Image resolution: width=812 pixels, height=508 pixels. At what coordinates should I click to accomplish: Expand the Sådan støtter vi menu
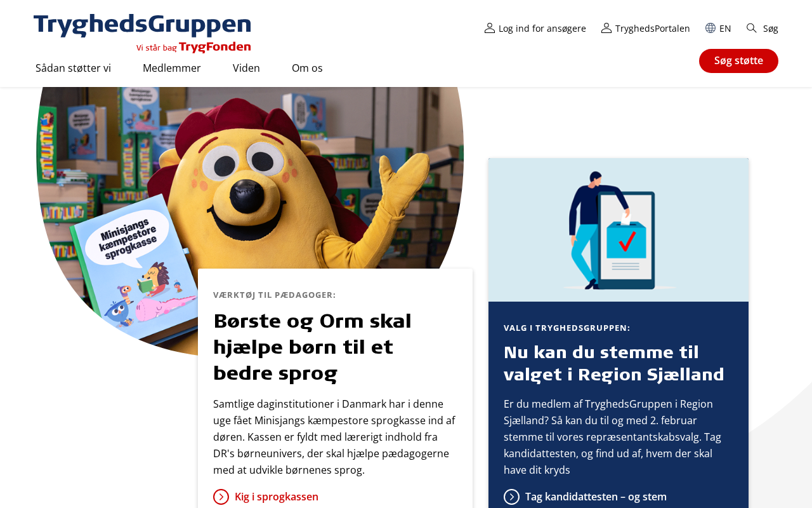(x=73, y=68)
